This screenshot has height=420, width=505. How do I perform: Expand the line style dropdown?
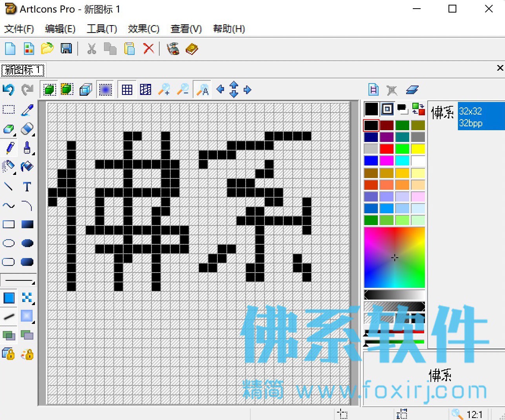(x=18, y=281)
